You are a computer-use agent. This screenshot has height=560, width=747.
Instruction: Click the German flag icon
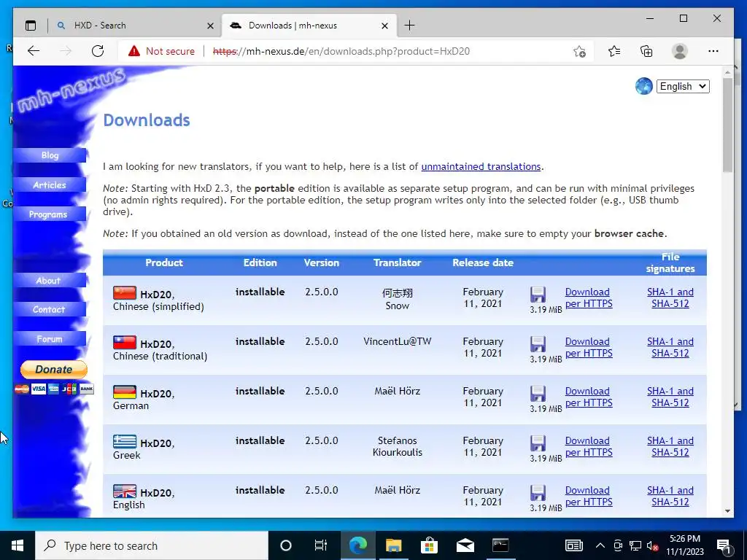[124, 392]
